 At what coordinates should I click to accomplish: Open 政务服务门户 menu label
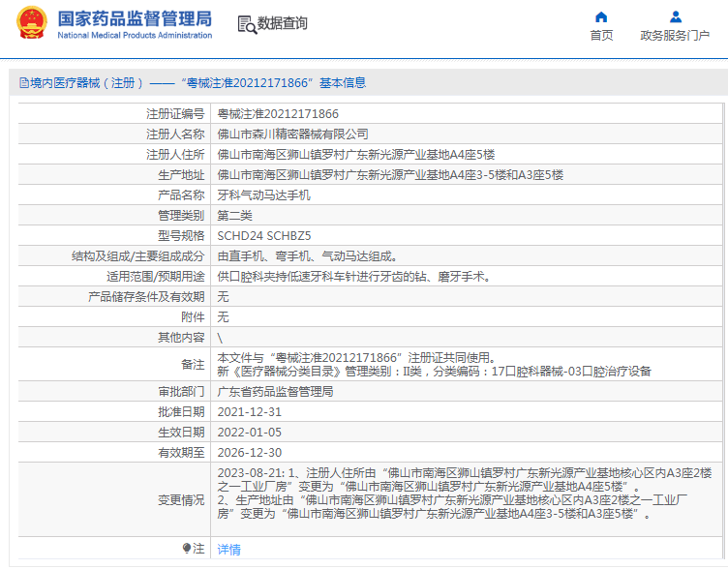point(675,36)
